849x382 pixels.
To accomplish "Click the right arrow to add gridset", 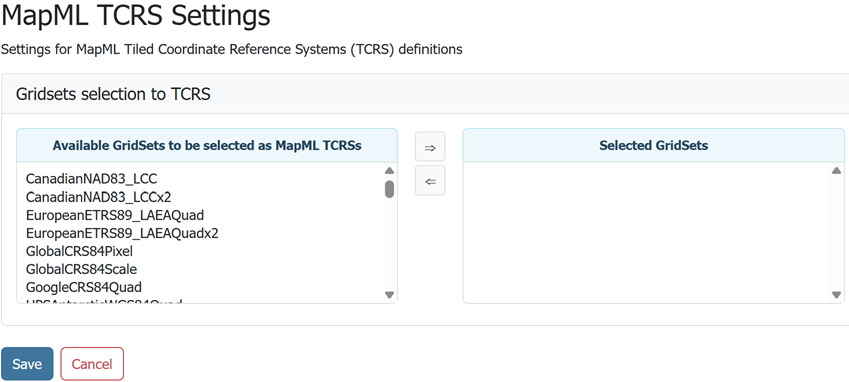I will coord(430,147).
